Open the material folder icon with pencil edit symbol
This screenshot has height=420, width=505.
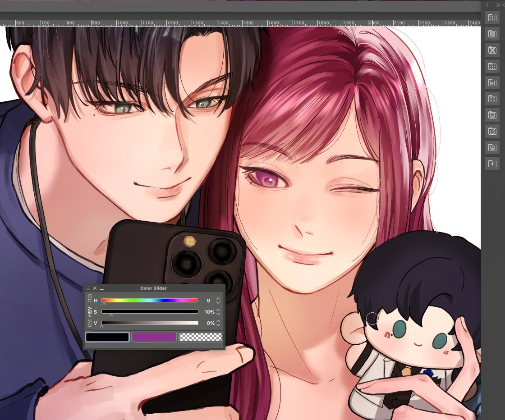(x=492, y=131)
